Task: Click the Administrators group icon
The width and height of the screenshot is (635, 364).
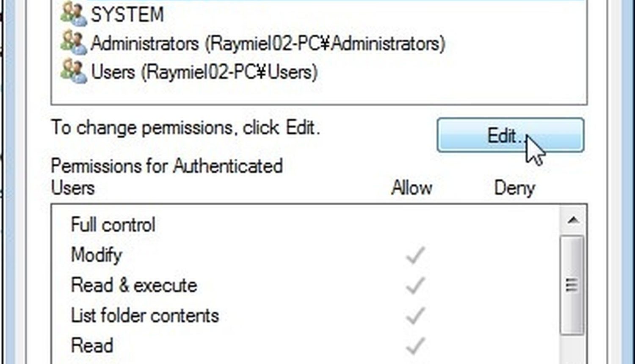Action: 74,43
